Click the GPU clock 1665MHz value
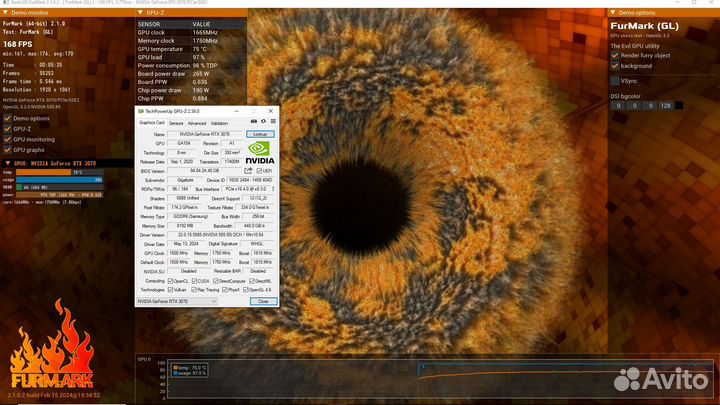This screenshot has width=720, height=405. pos(205,33)
